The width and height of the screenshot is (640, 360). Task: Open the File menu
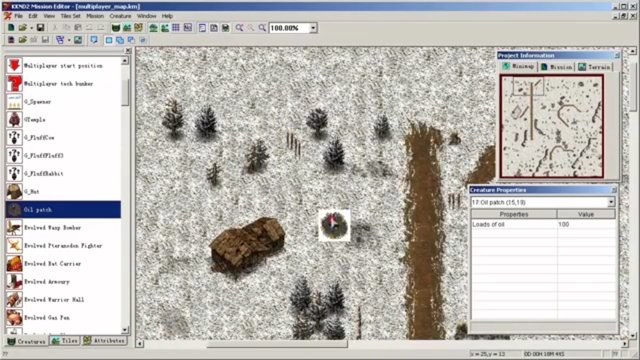point(19,16)
